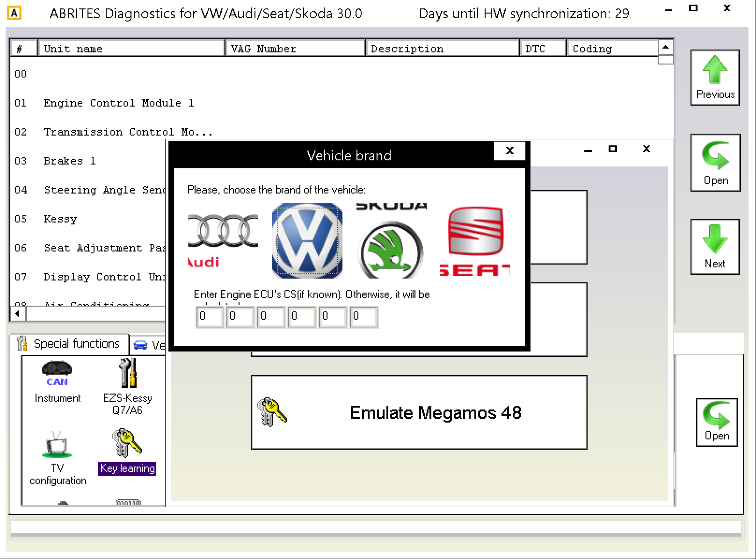Focus the sixth Engine ECU CS digit field
The width and height of the screenshot is (756, 560).
(363, 317)
